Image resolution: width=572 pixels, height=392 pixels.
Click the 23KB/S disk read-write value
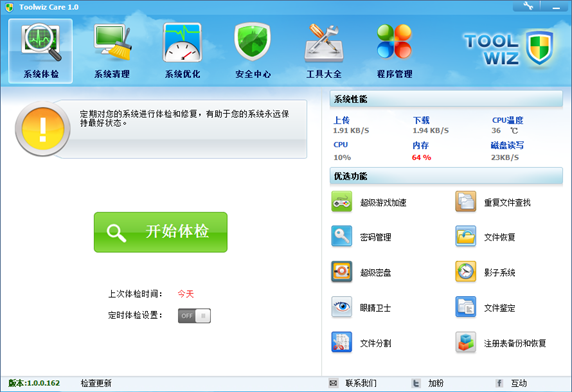tap(505, 158)
